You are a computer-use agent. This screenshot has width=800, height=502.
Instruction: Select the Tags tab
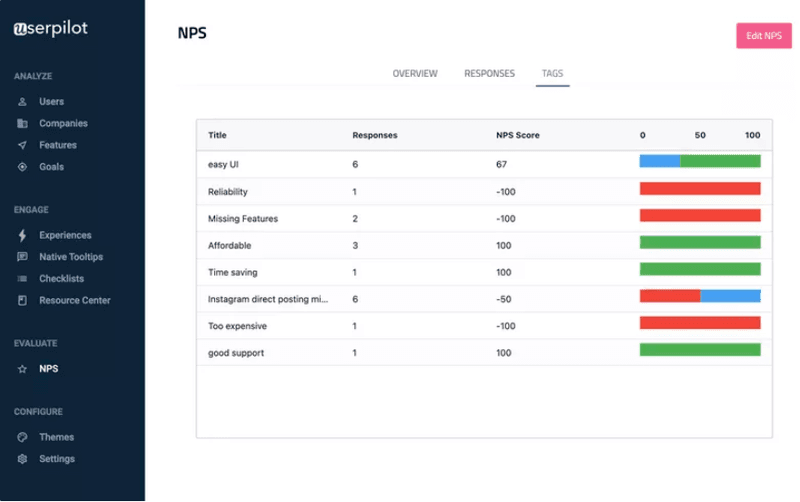tap(552, 74)
